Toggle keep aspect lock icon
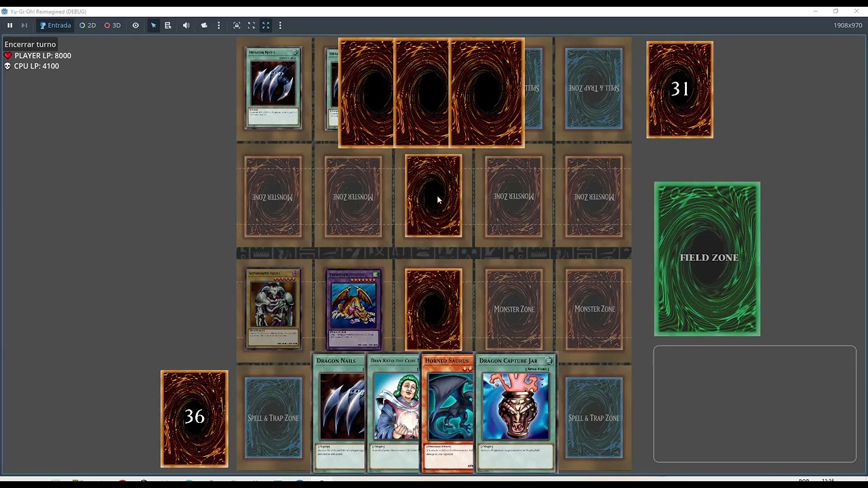Screen dimensions: 868x488 coord(237,25)
